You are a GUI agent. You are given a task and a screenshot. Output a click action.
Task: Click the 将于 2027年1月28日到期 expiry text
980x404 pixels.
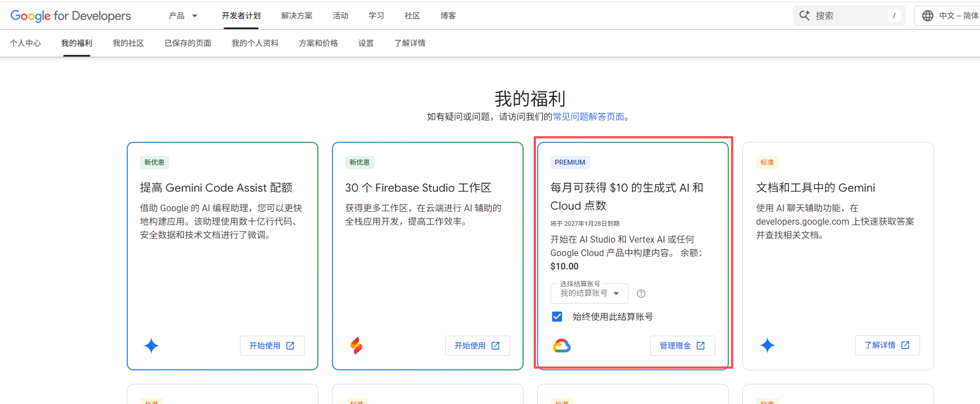585,224
